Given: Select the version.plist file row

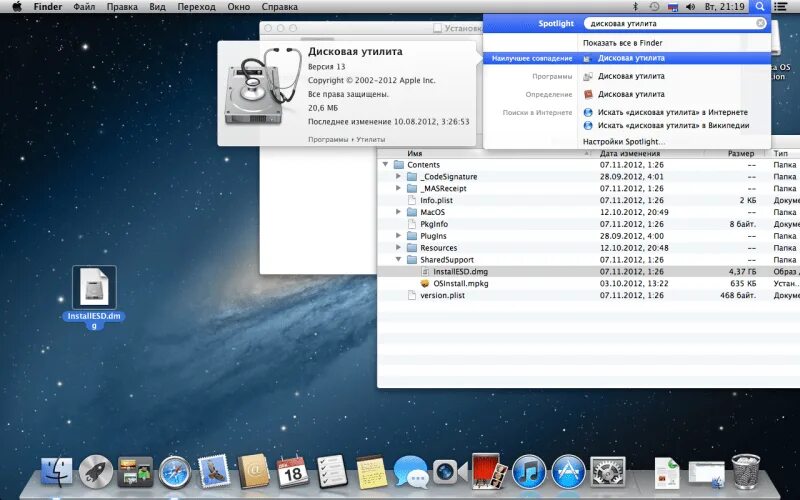Looking at the screenshot, I should click(588, 295).
